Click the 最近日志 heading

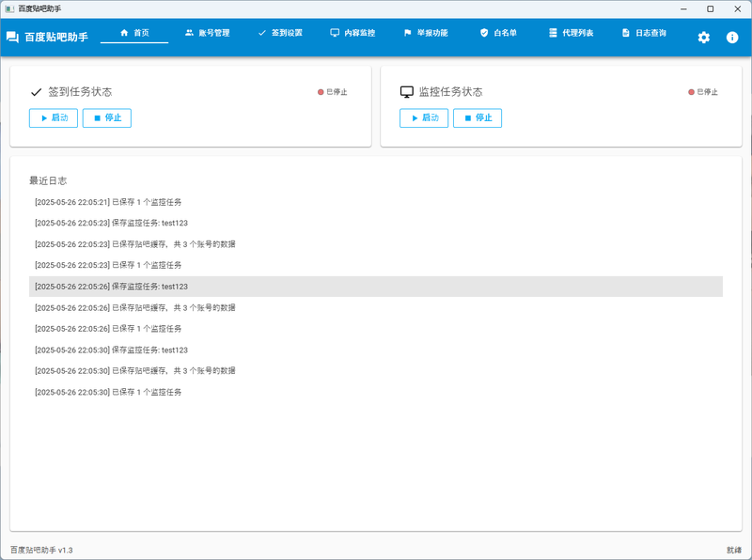tap(48, 180)
